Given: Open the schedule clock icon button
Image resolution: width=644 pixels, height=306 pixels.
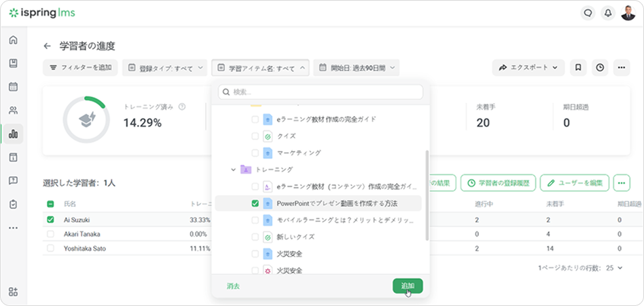Looking at the screenshot, I should click(599, 67).
